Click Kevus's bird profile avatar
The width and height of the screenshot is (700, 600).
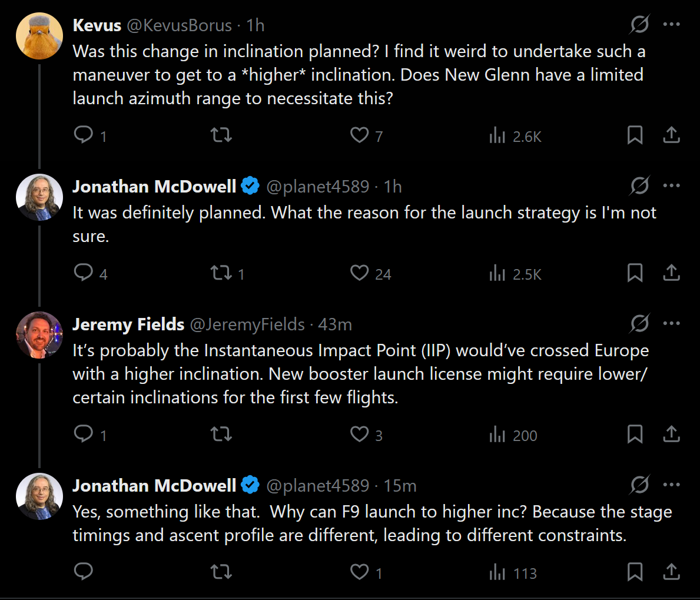point(39,36)
